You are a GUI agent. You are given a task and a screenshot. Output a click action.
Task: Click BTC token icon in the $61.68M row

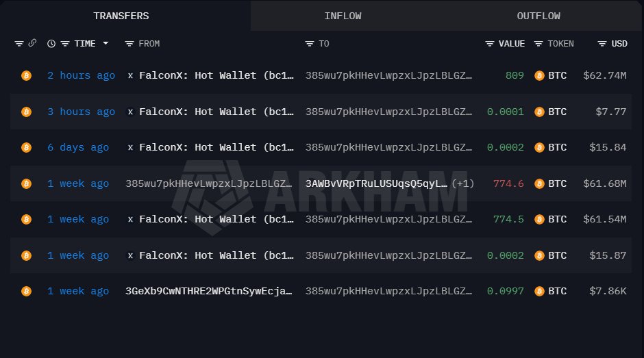(539, 183)
